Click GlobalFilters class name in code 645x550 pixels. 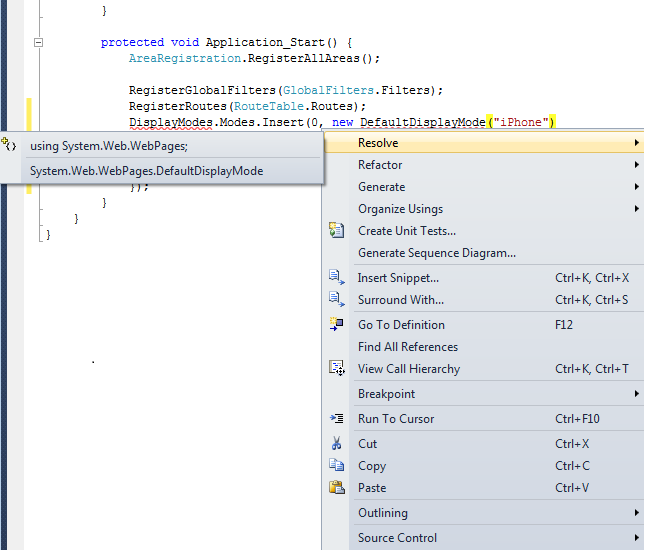(x=328, y=90)
